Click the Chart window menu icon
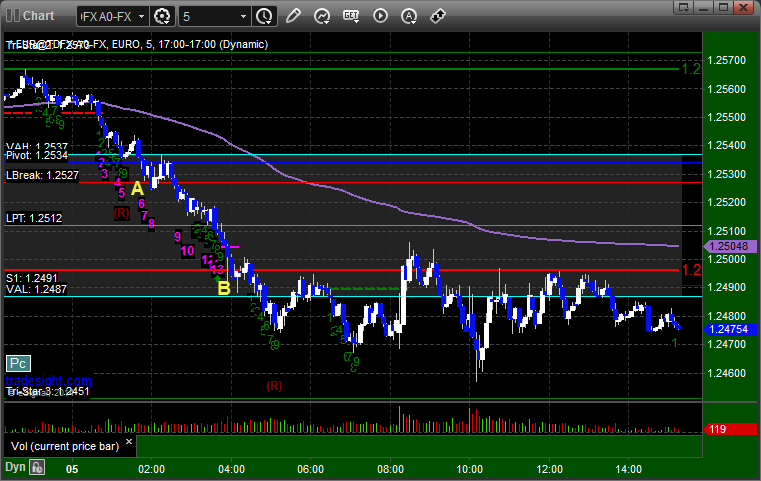The height and width of the screenshot is (481, 761). (11, 15)
